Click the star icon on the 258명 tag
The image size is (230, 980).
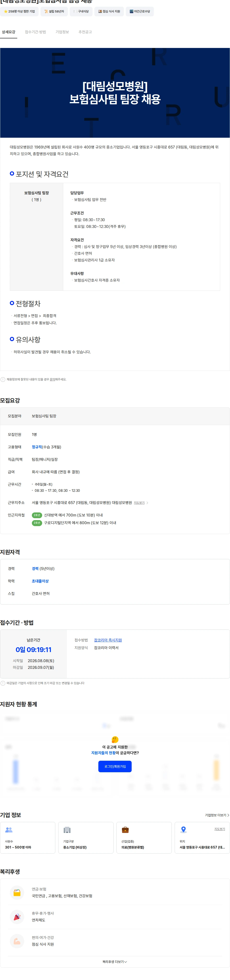(6, 12)
